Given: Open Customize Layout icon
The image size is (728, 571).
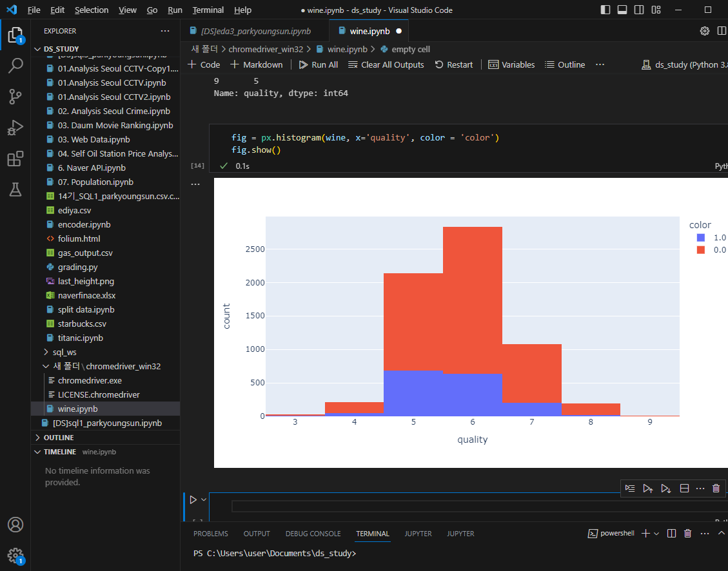Looking at the screenshot, I should click(656, 10).
